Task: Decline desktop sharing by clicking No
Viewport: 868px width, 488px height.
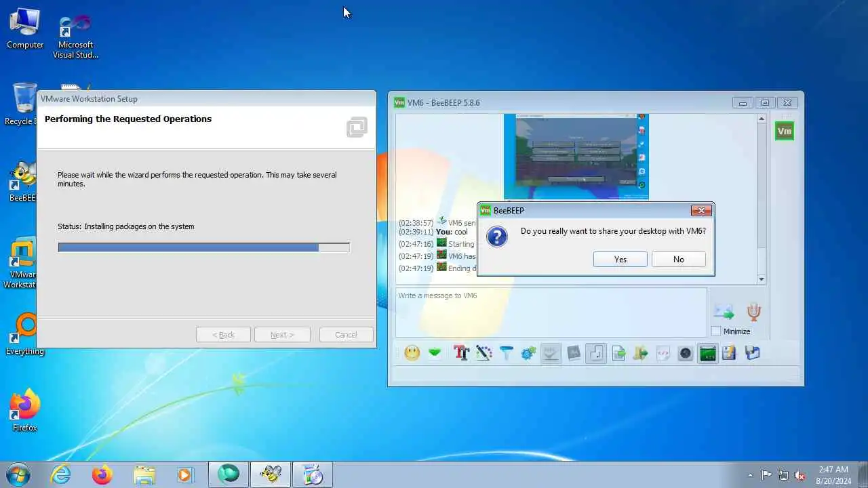Action: coord(678,260)
